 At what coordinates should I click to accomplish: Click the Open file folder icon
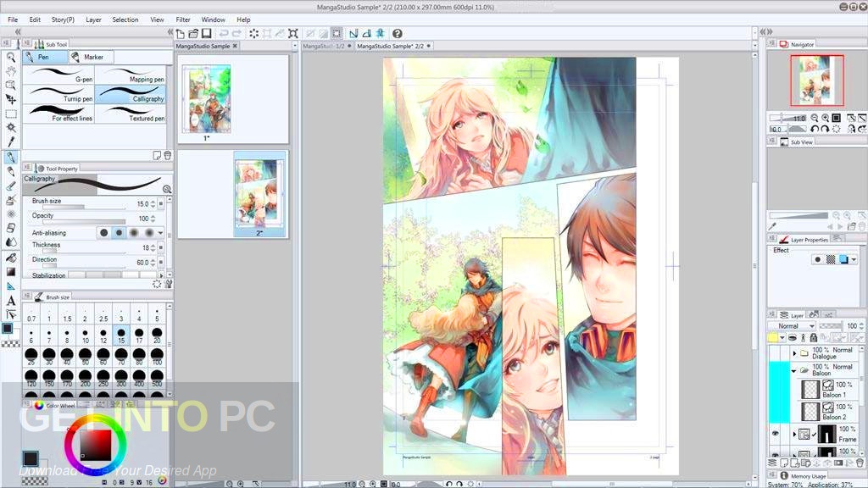[x=193, y=34]
